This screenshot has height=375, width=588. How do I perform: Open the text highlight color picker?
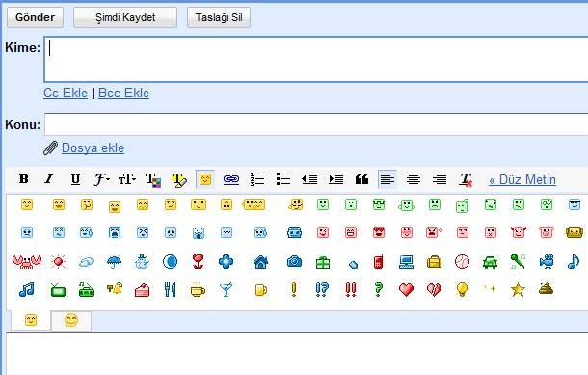tap(179, 179)
